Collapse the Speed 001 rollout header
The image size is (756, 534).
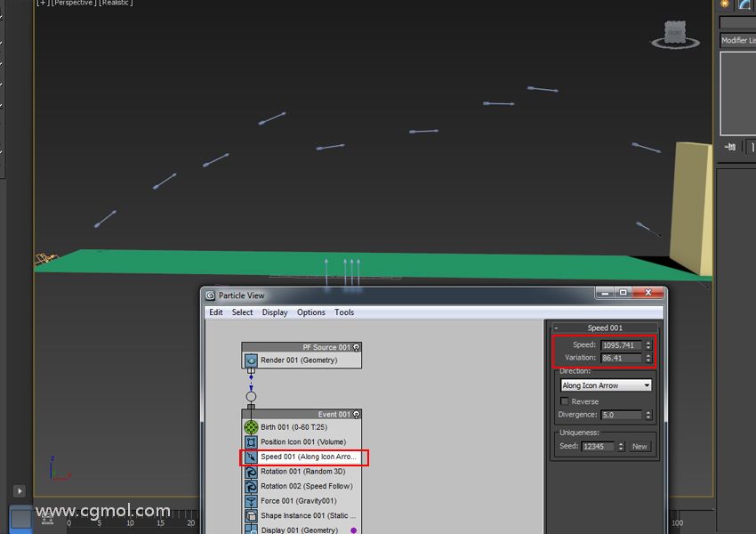605,328
